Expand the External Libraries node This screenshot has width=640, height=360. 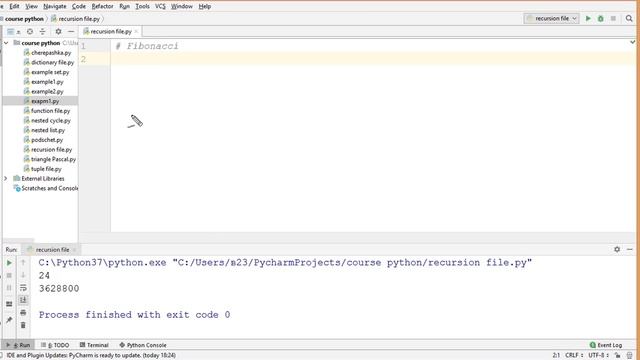click(x=6, y=179)
